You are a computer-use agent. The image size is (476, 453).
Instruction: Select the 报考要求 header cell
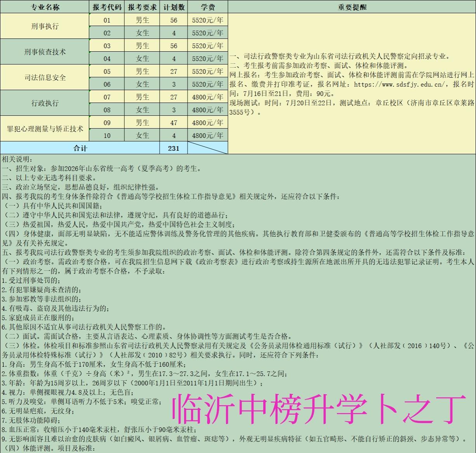coord(142,7)
